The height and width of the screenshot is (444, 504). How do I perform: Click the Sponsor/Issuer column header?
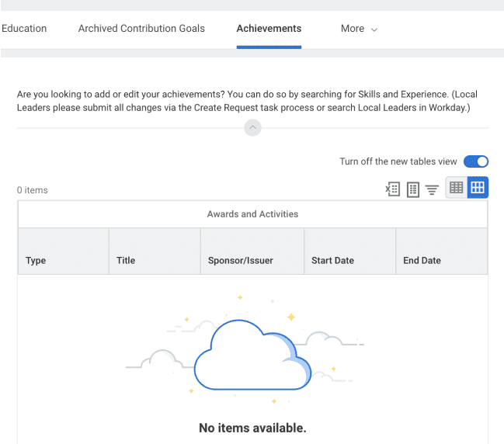pyautogui.click(x=241, y=261)
